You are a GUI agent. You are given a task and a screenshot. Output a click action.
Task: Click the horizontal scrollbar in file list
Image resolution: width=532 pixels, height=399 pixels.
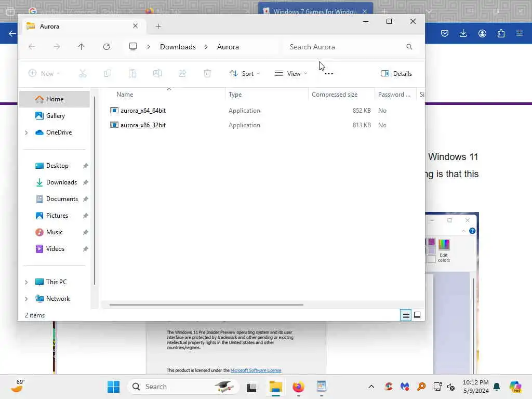coord(206,304)
